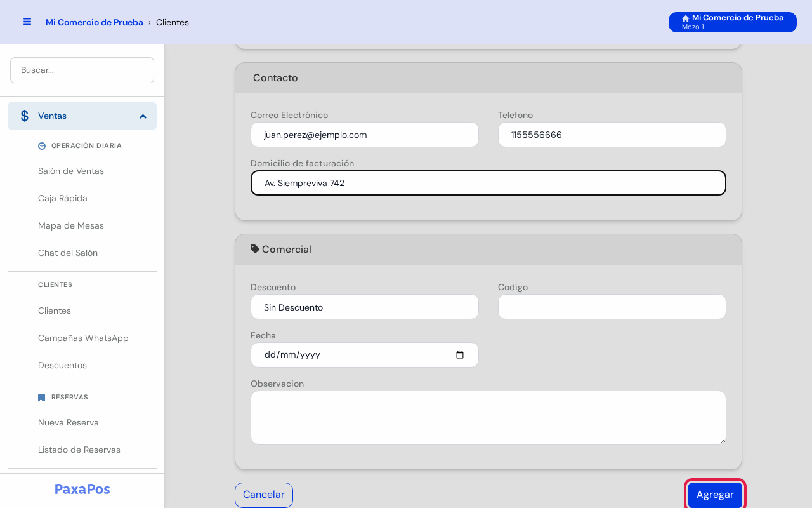The width and height of the screenshot is (812, 508).
Task: Click the Observacion text area
Action: (x=488, y=417)
